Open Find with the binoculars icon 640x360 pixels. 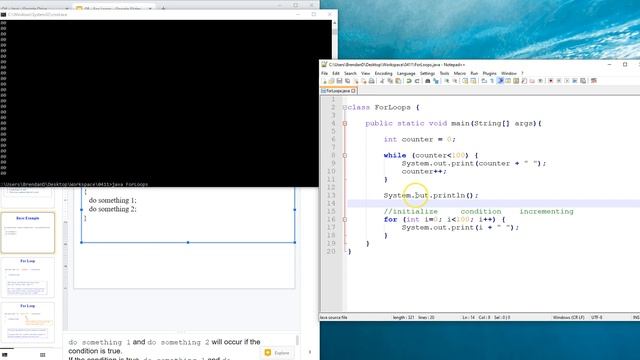point(427,81)
